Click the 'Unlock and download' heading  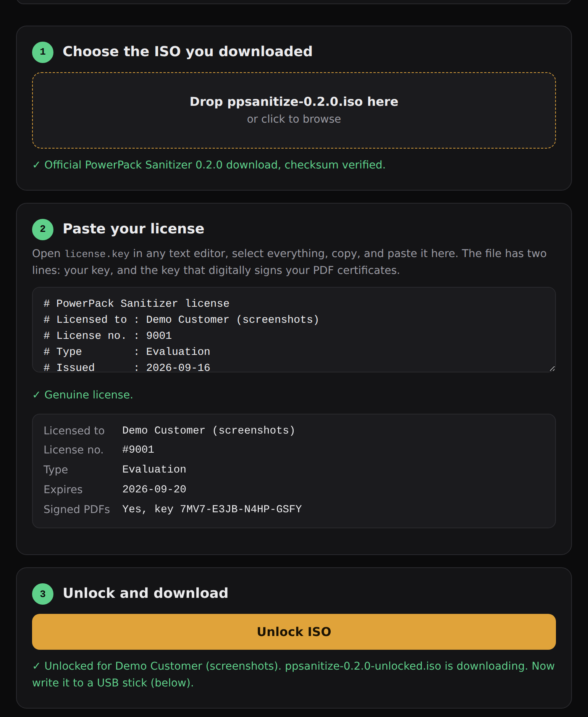(145, 593)
